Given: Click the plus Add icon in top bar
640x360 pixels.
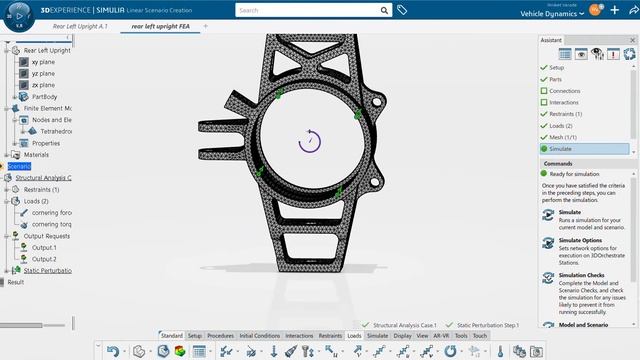Looking at the screenshot, I should click(x=615, y=10).
